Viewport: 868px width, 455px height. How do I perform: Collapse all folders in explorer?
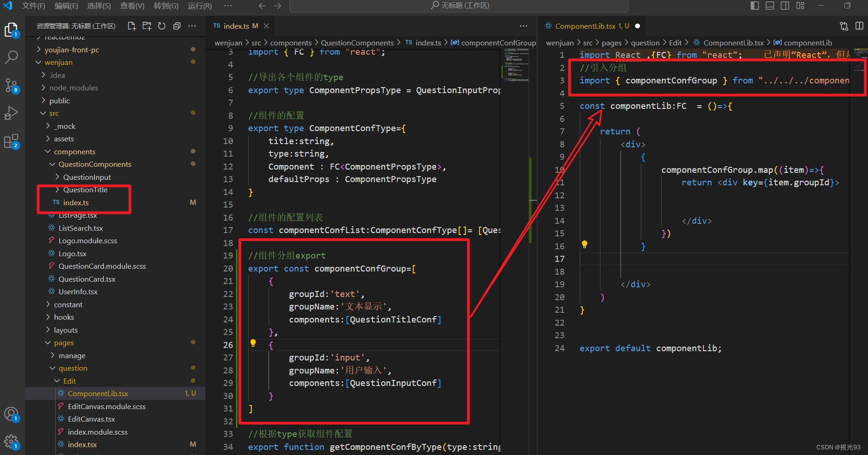pos(177,26)
